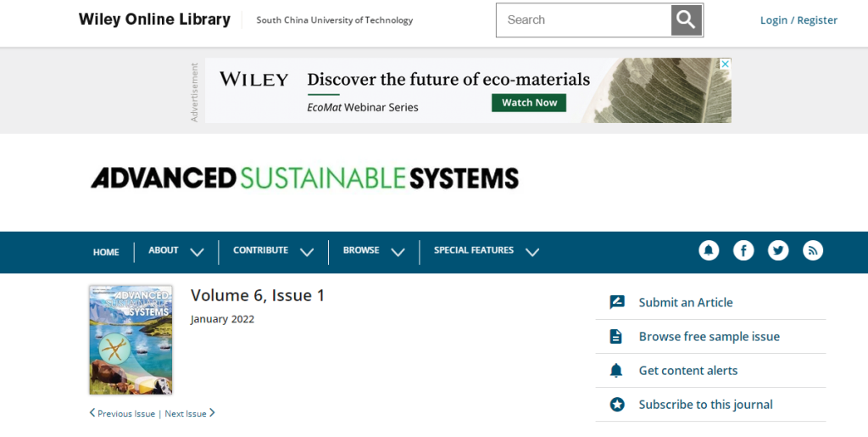Expand the About dropdown menu
This screenshot has width=868, height=437.
(x=176, y=251)
